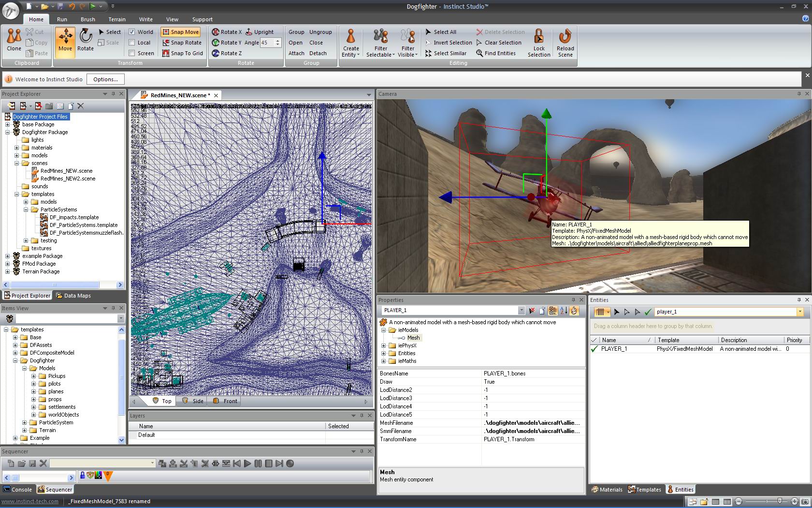Click Snap Rotate option

point(182,43)
